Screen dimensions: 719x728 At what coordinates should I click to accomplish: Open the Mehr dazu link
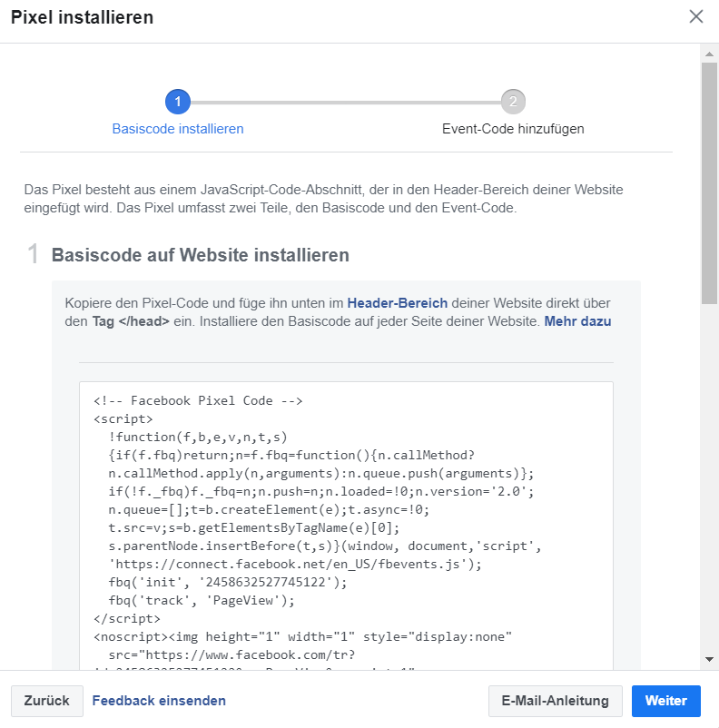click(577, 321)
